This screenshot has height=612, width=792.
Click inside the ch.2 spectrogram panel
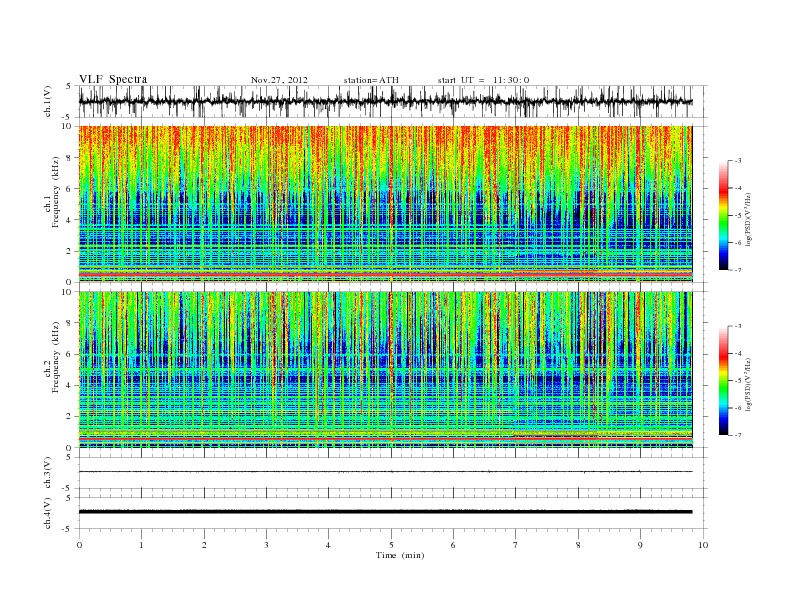(385, 369)
